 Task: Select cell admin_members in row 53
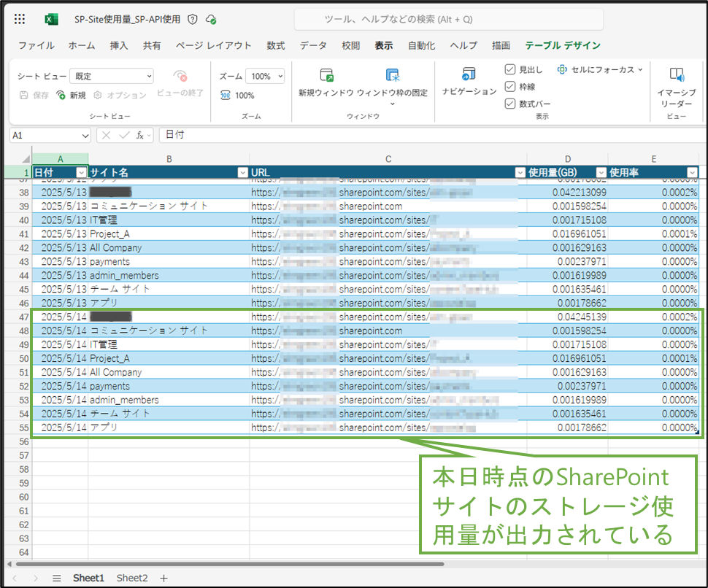tap(169, 400)
